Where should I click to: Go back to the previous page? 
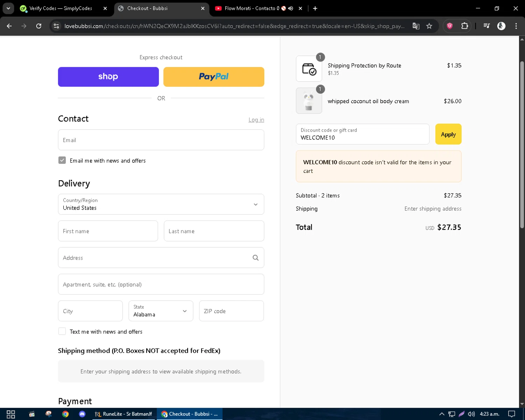pyautogui.click(x=9, y=26)
